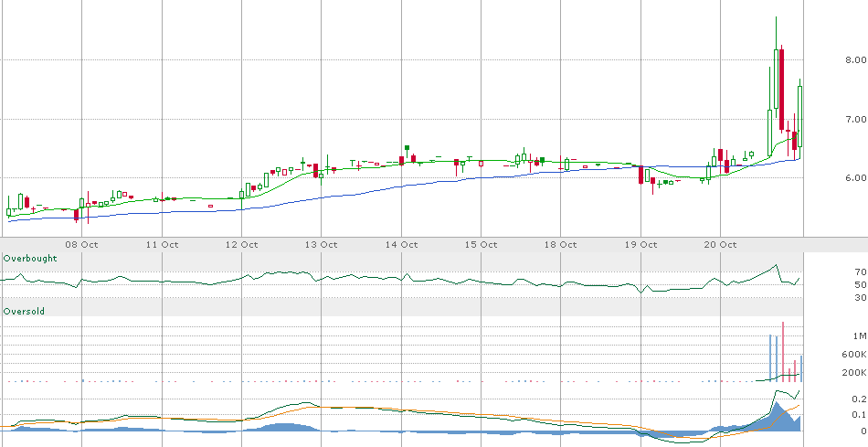Select the 15 Oct date label

pyautogui.click(x=481, y=244)
